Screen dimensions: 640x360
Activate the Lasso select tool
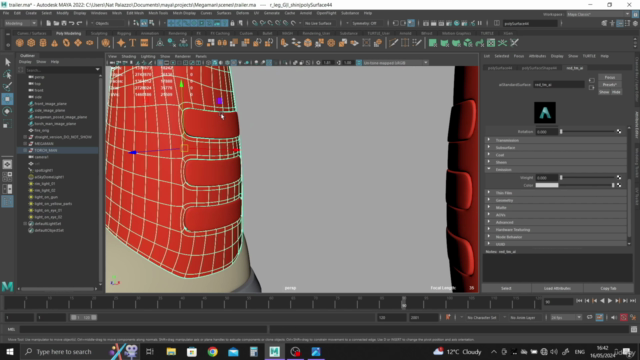pyautogui.click(x=7, y=74)
